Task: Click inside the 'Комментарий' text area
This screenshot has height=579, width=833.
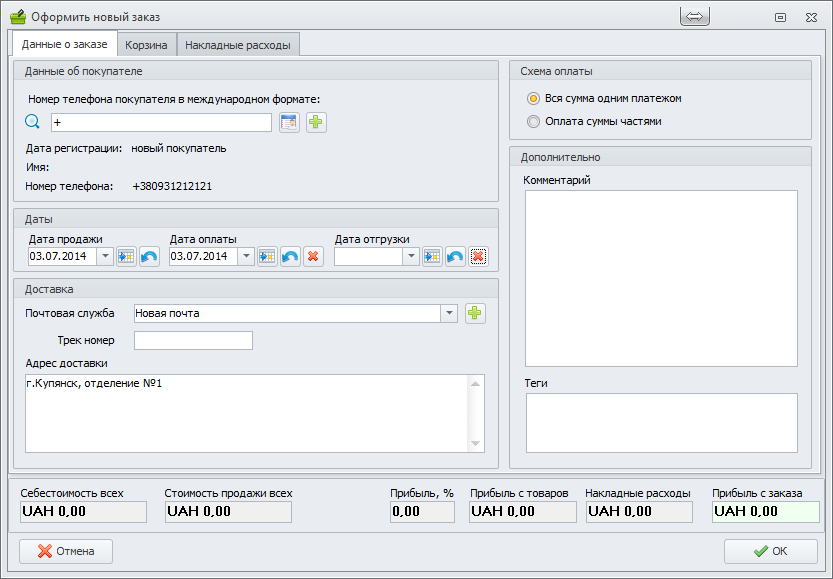Action: 660,278
